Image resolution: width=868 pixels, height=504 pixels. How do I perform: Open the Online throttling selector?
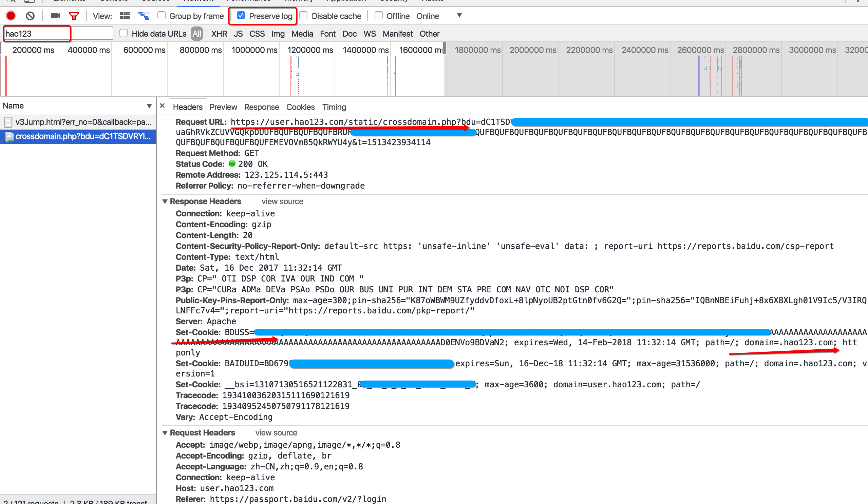pos(428,16)
